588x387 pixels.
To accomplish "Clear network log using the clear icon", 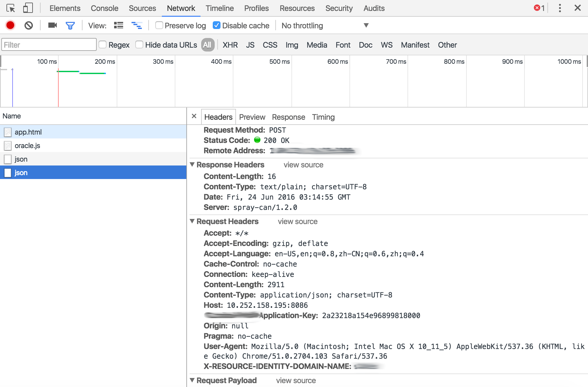I will coord(28,25).
